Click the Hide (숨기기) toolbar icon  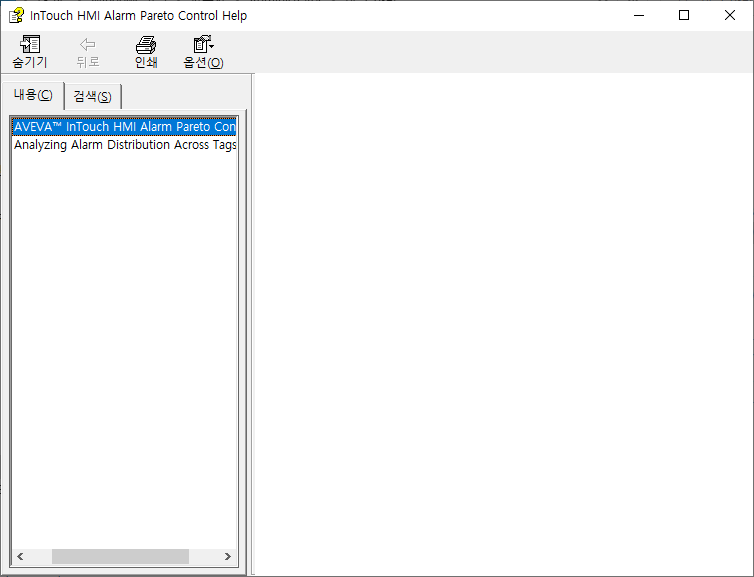click(30, 44)
